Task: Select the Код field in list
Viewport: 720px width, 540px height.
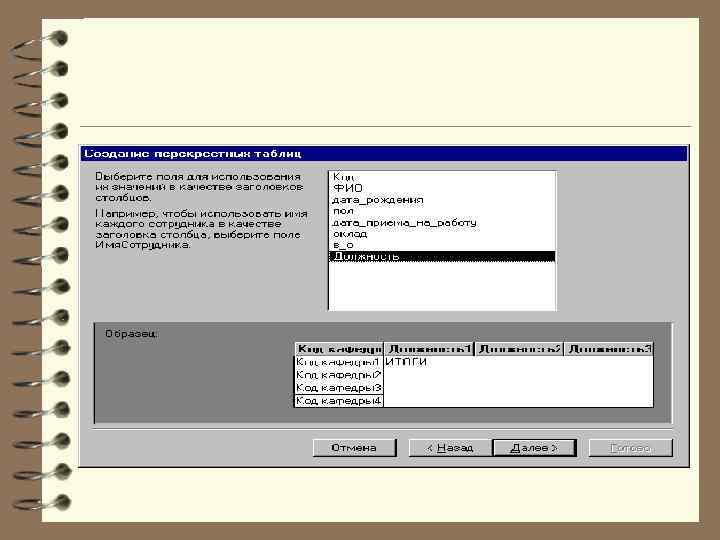Action: click(x=442, y=177)
